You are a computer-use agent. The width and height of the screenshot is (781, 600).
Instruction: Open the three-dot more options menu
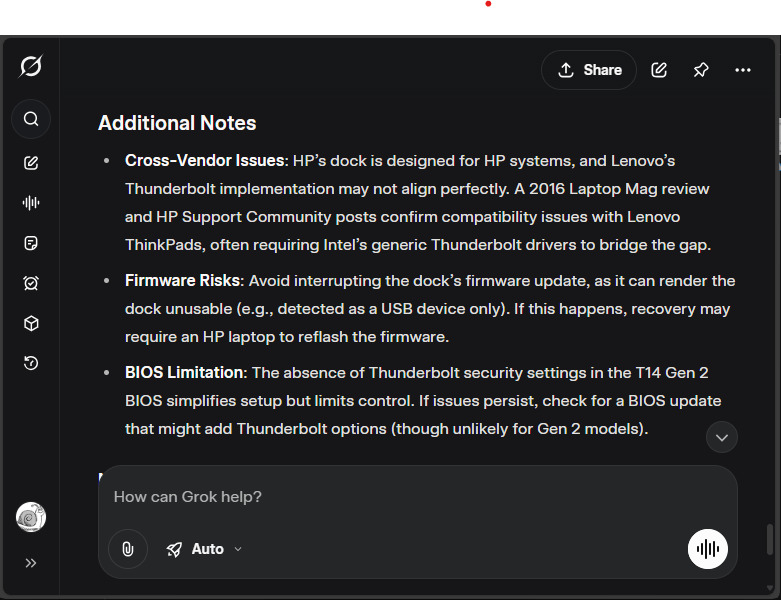pos(743,70)
